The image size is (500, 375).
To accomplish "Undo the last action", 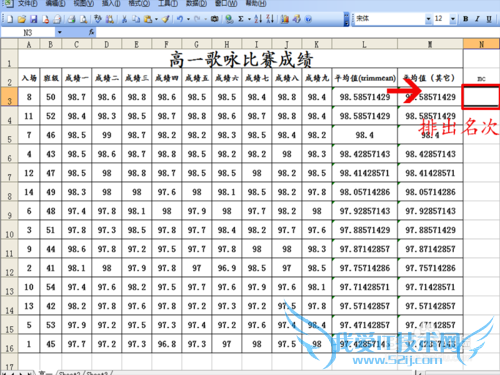I will pos(180,19).
